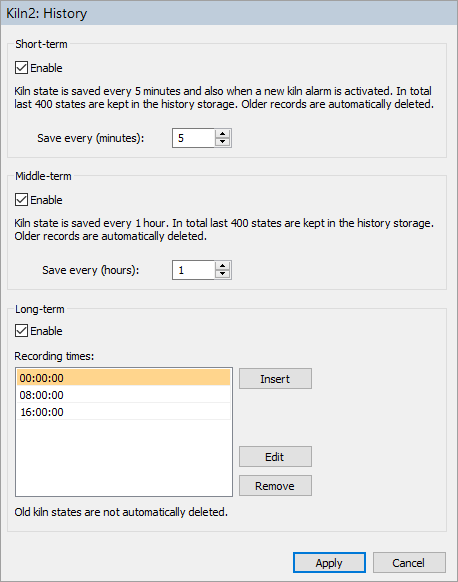
Task: Click the Edit button
Action: coord(275,457)
